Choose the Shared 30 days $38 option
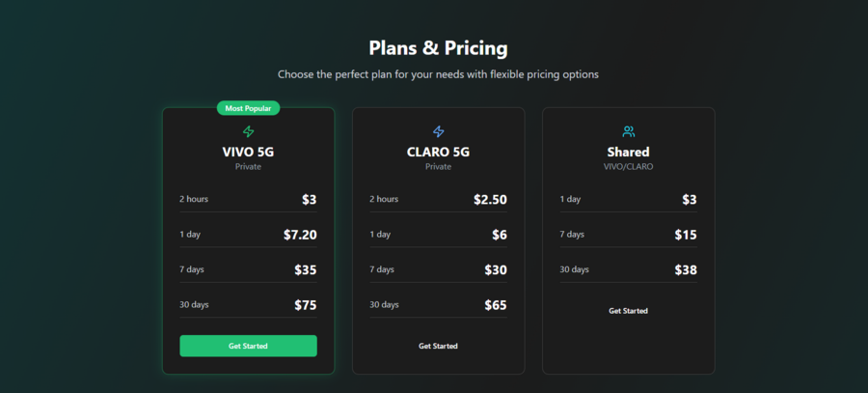Screen dimensions: 868x393 [628, 269]
